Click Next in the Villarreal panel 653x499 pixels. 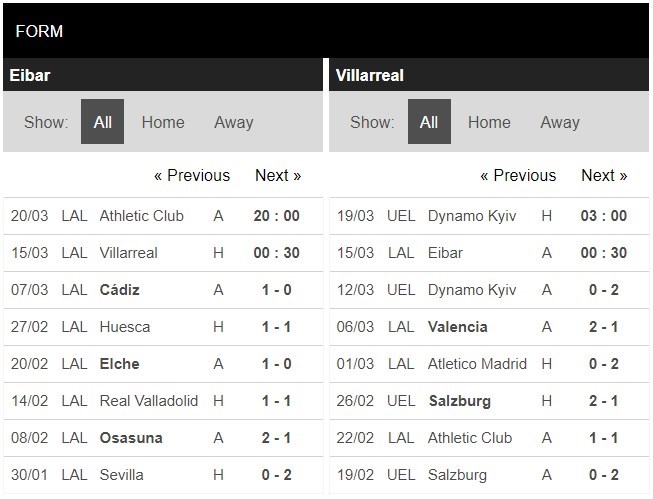[604, 175]
